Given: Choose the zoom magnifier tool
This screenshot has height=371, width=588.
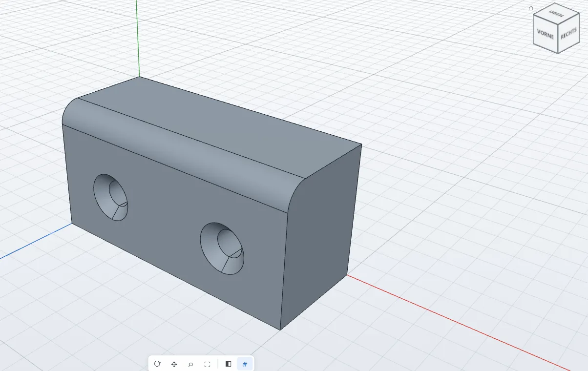Looking at the screenshot, I should (190, 364).
